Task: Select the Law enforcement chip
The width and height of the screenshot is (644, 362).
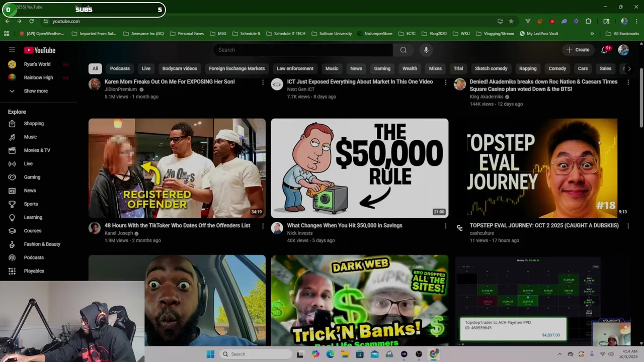Action: [295, 68]
